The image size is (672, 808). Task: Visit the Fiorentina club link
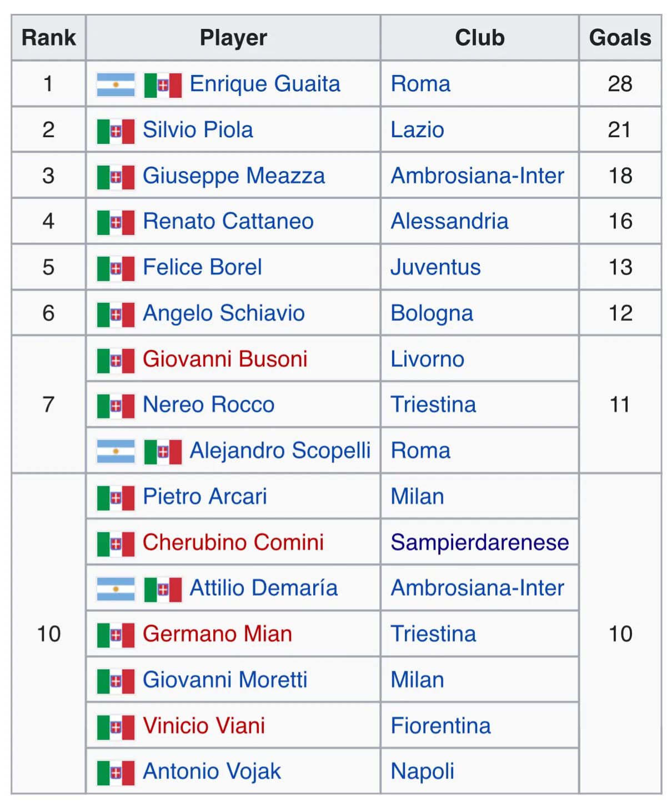[x=440, y=726]
